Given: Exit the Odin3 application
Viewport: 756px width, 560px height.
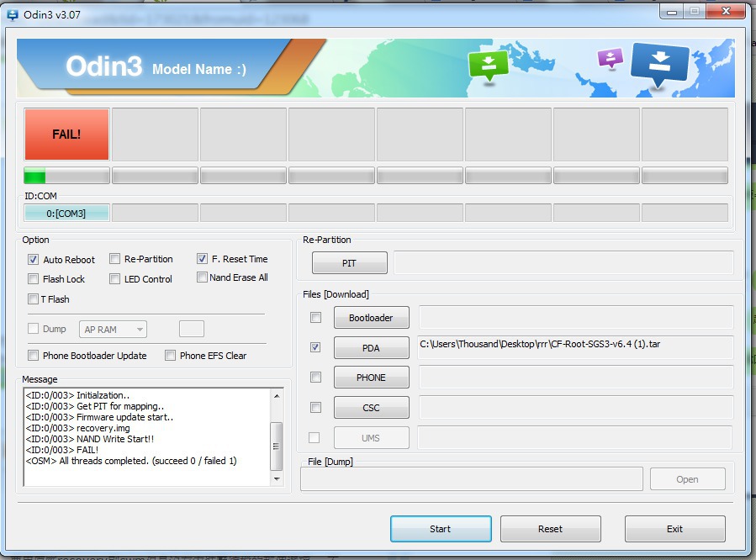Looking at the screenshot, I should (674, 529).
